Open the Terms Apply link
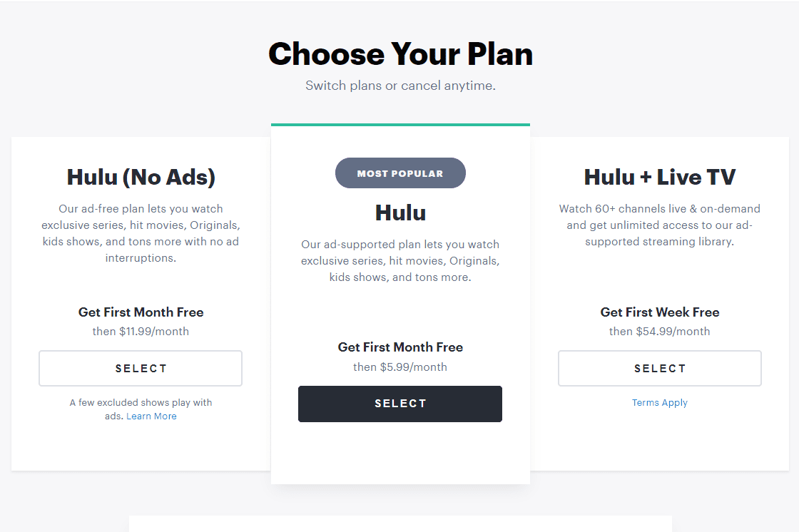799x532 pixels. (x=660, y=402)
